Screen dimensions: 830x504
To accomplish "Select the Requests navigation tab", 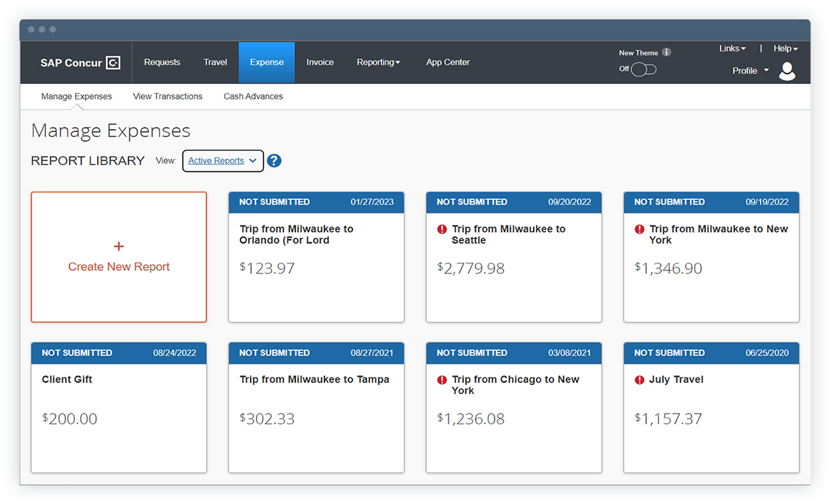I will 162,62.
